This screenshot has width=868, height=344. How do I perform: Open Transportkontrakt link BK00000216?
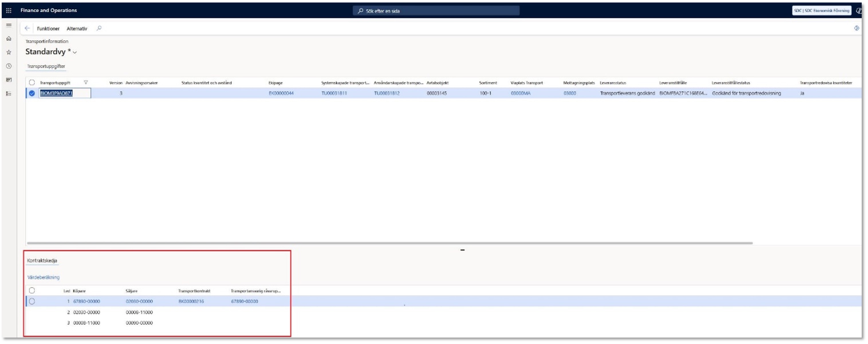[191, 302]
